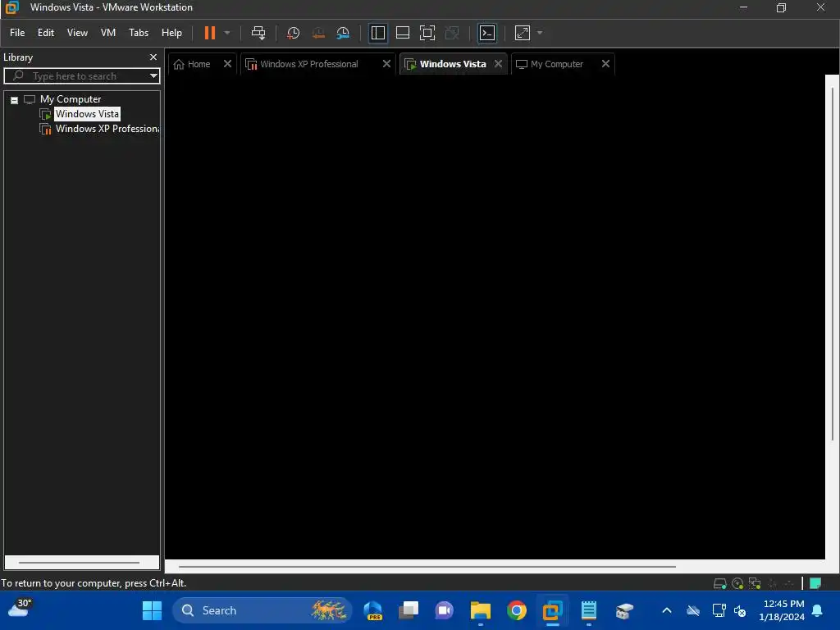Open the power options dropdown arrow next to pause
The image size is (840, 630).
(x=227, y=33)
